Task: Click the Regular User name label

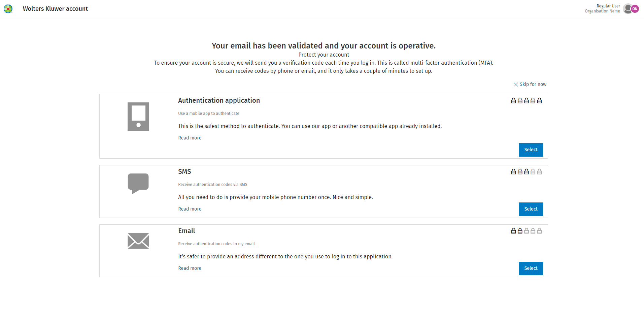Action: (x=608, y=6)
